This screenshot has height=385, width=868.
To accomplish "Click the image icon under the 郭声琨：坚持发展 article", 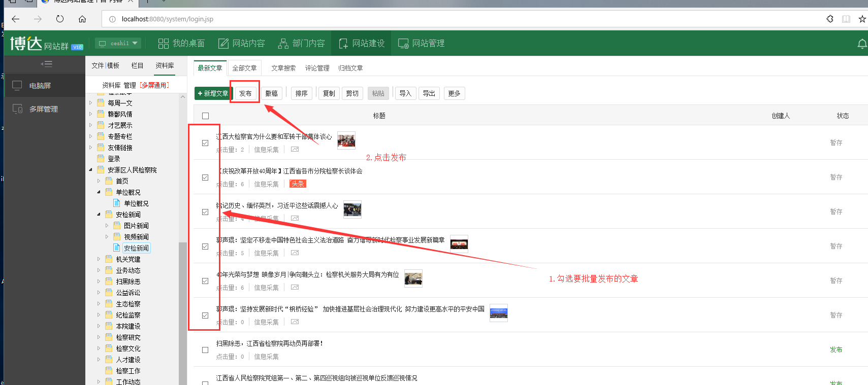I will [x=295, y=322].
